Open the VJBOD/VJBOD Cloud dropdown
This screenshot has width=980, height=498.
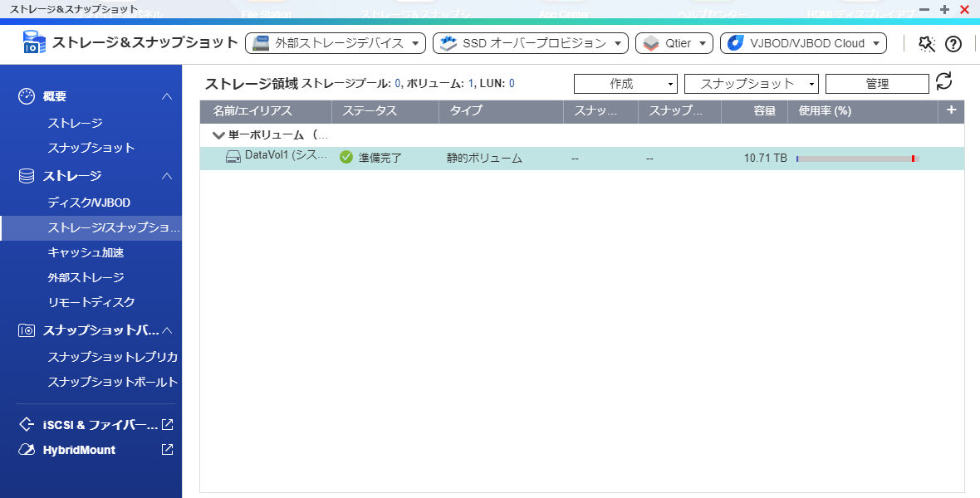coord(803,43)
